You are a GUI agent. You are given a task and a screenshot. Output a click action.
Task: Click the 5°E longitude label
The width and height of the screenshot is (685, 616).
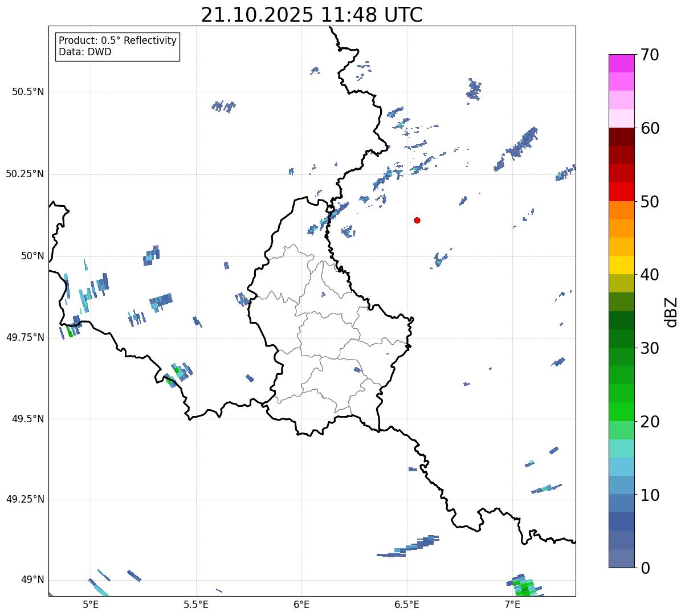point(91,605)
